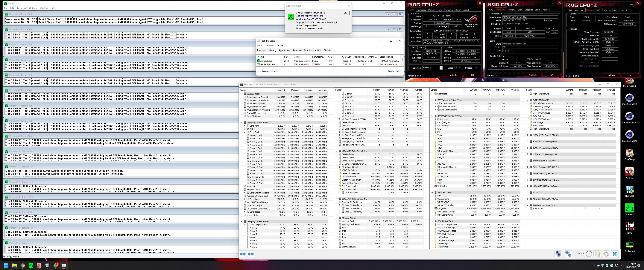The height and width of the screenshot is (270, 644).
Task: Click Validate in the CPU tab CPU-Z window
Action: pos(453,75)
